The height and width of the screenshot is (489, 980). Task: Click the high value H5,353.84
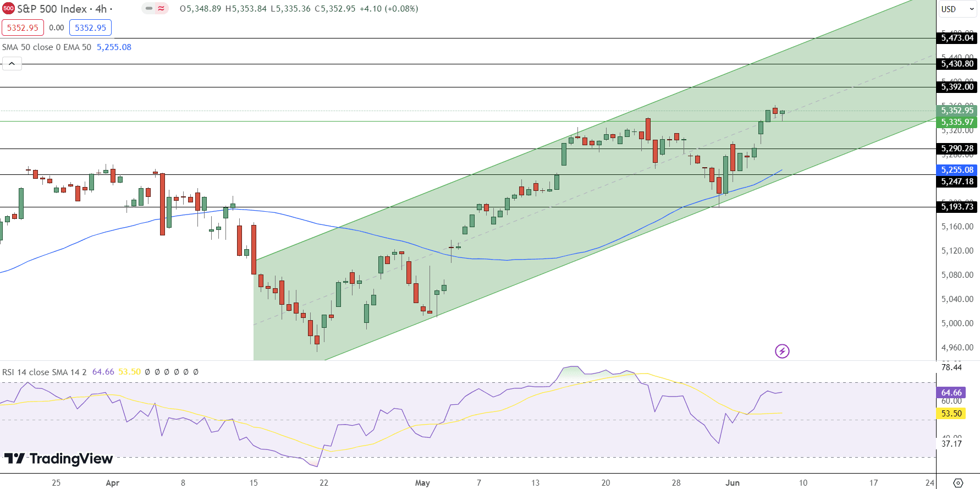pyautogui.click(x=246, y=9)
